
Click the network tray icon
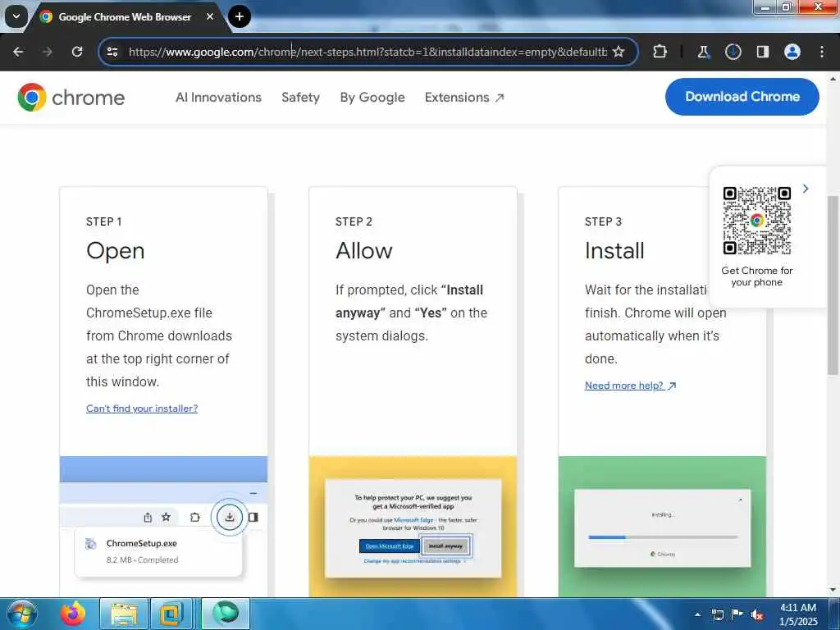click(x=717, y=614)
